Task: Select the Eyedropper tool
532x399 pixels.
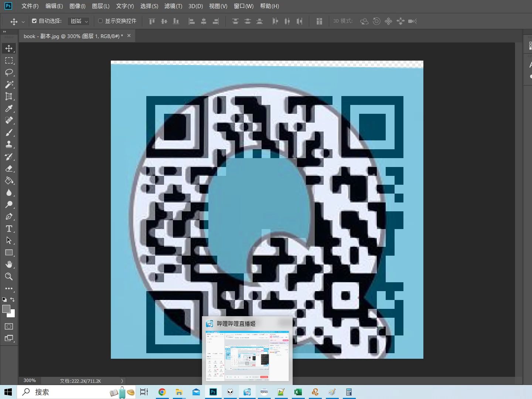Action: (x=9, y=108)
